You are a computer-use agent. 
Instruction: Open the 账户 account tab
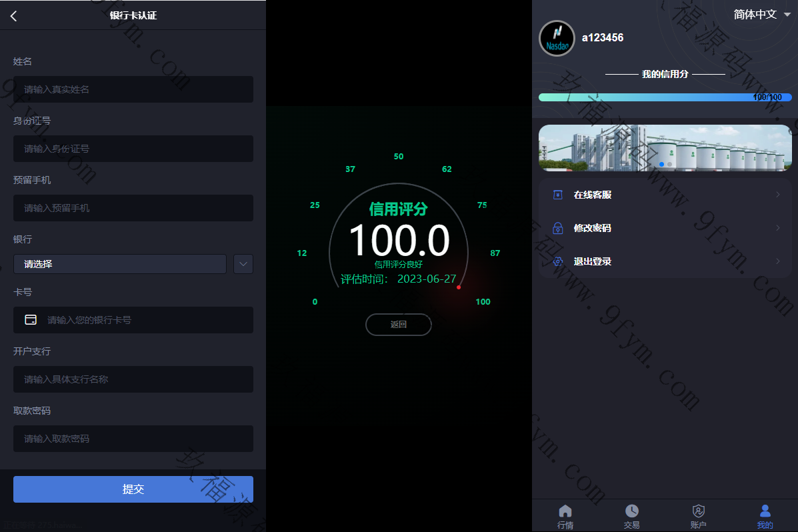point(698,516)
